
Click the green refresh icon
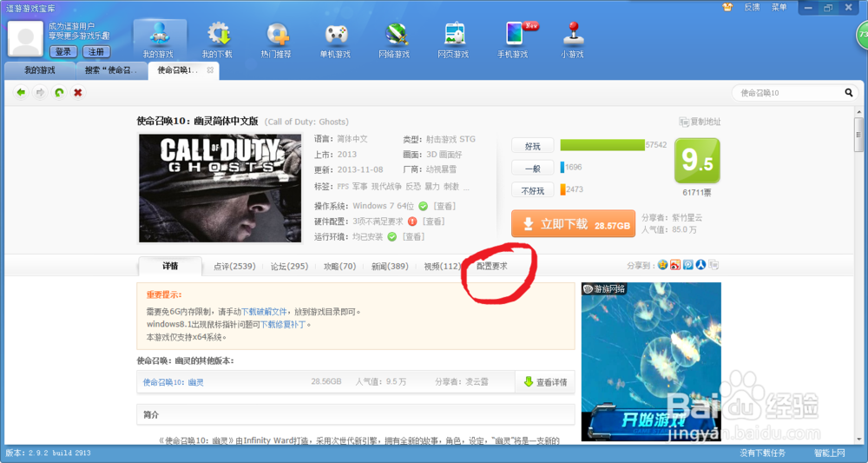pos(59,92)
